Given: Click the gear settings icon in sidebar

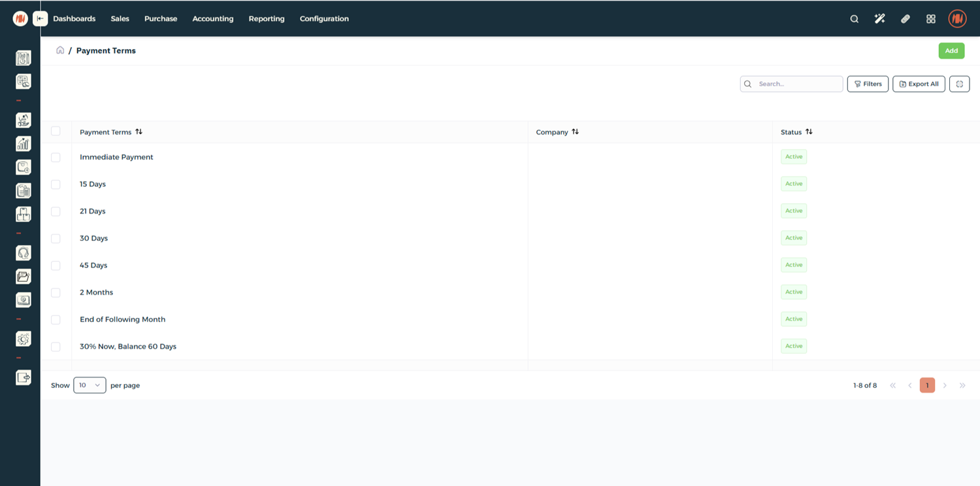Looking at the screenshot, I should pyautogui.click(x=24, y=339).
